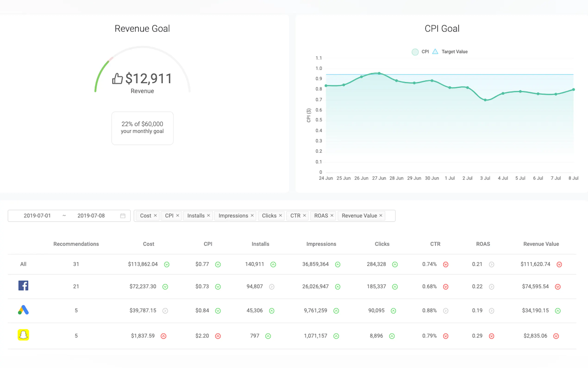The image size is (588, 368).
Task: Click the Snapchat channel icon
Action: (x=23, y=335)
